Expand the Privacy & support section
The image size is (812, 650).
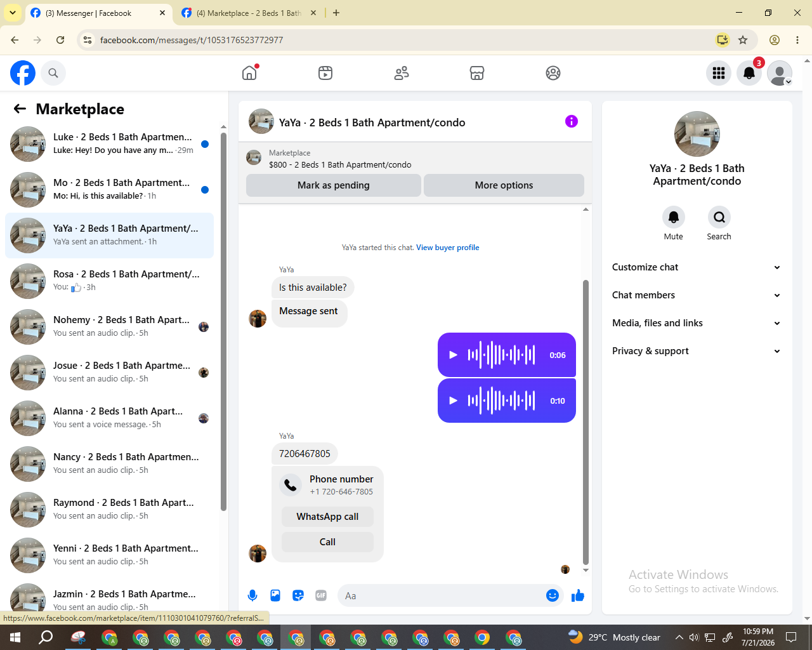coord(697,351)
